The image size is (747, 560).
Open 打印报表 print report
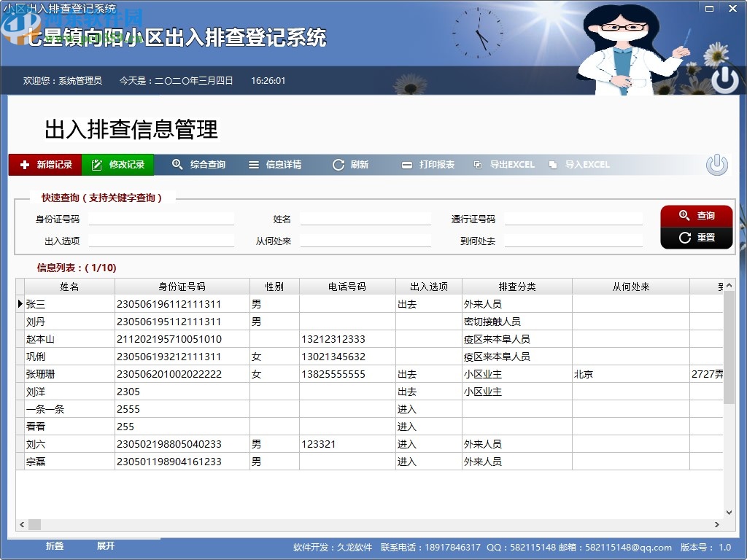coord(427,164)
